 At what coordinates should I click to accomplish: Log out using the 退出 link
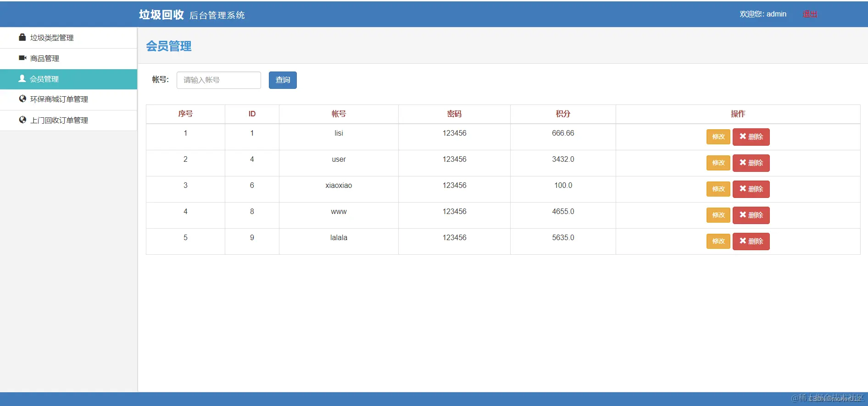810,14
